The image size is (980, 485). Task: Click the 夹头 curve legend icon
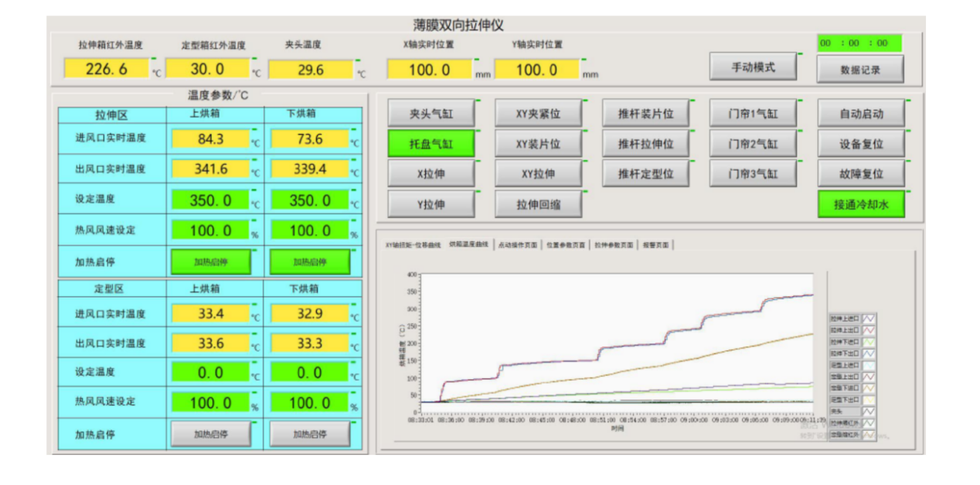[869, 412]
